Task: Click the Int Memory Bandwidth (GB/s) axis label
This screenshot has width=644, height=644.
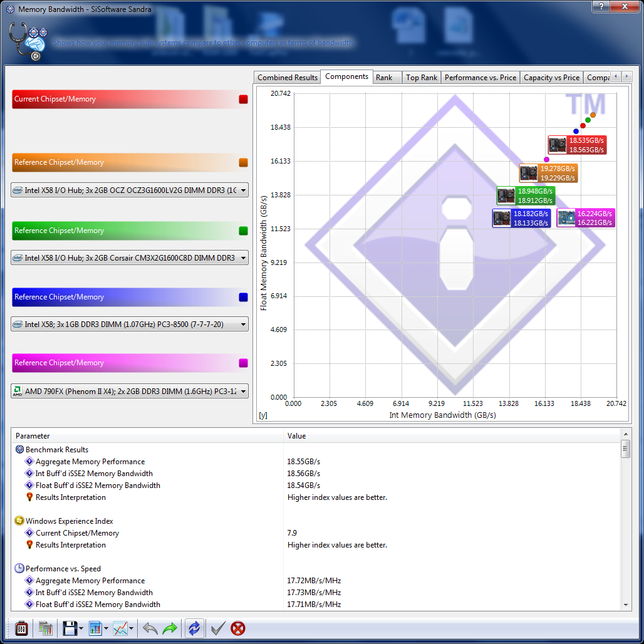Action: [x=442, y=415]
